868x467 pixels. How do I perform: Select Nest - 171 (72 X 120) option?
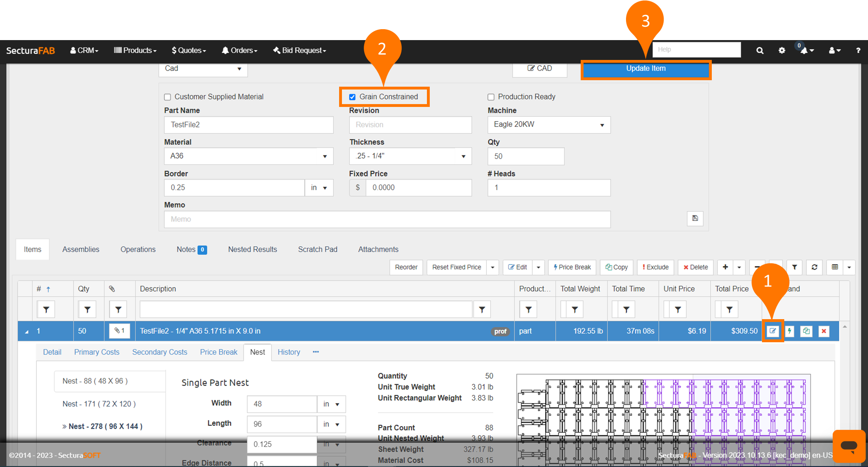coord(99,404)
